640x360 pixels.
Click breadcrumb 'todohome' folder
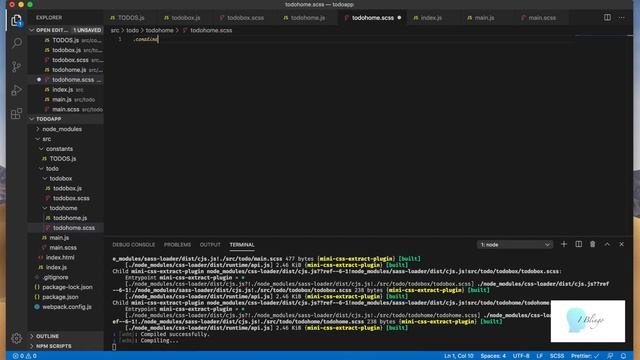pyautogui.click(x=159, y=30)
